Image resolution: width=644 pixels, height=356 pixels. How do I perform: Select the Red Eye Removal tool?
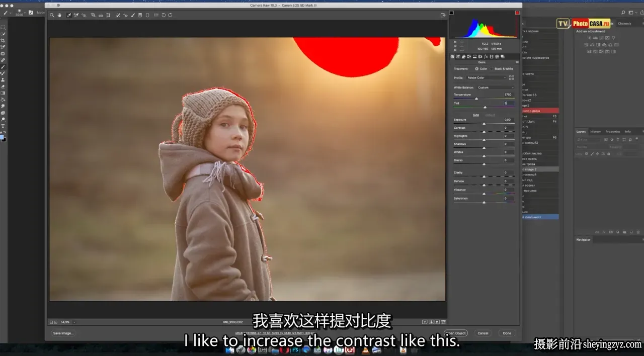pyautogui.click(x=125, y=15)
